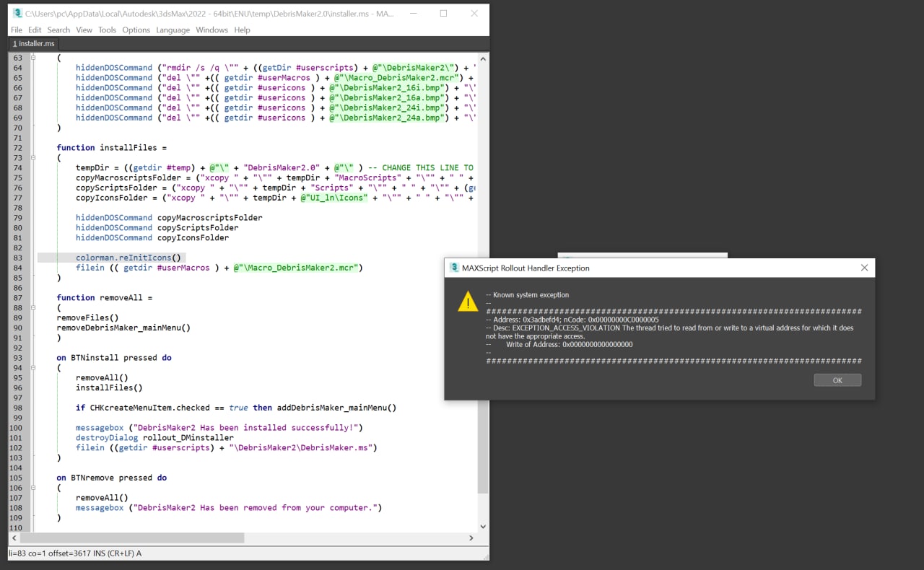Click the 'on BTNremove pressed do' line
The image size is (924, 570).
(112, 478)
